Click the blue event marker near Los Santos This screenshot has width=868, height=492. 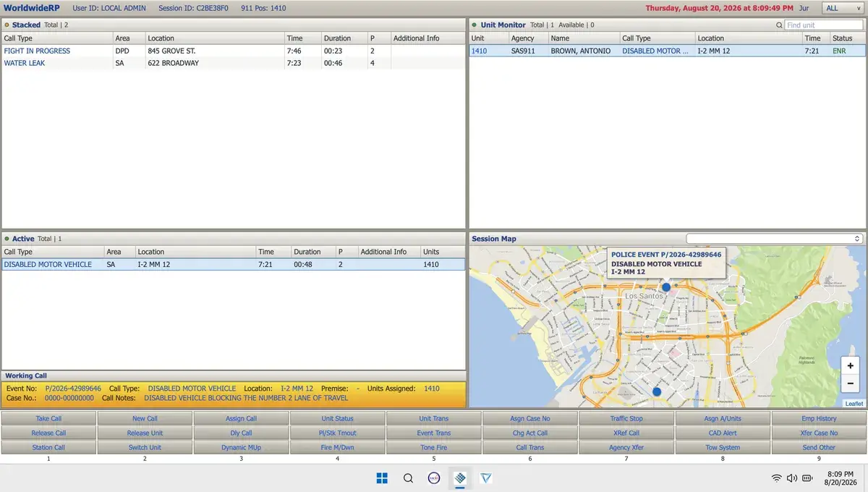tap(666, 287)
